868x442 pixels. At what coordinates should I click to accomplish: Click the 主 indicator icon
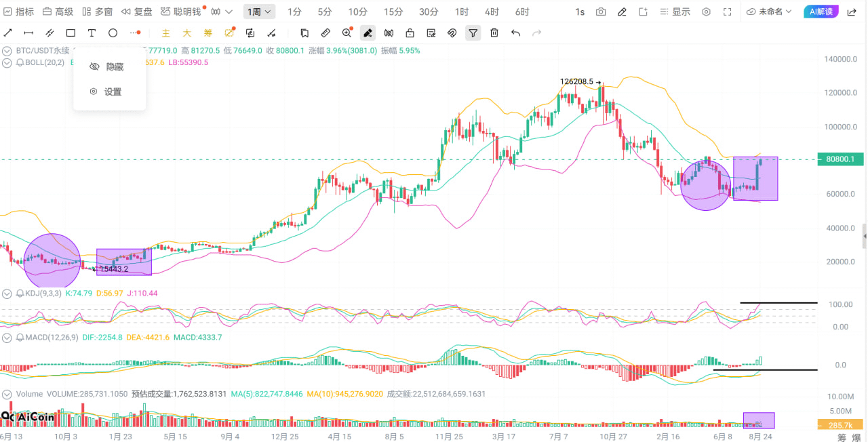166,33
